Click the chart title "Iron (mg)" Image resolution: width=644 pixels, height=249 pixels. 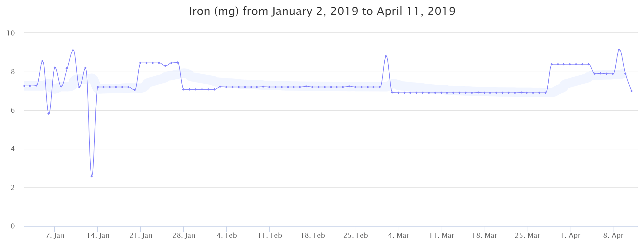pos(322,11)
